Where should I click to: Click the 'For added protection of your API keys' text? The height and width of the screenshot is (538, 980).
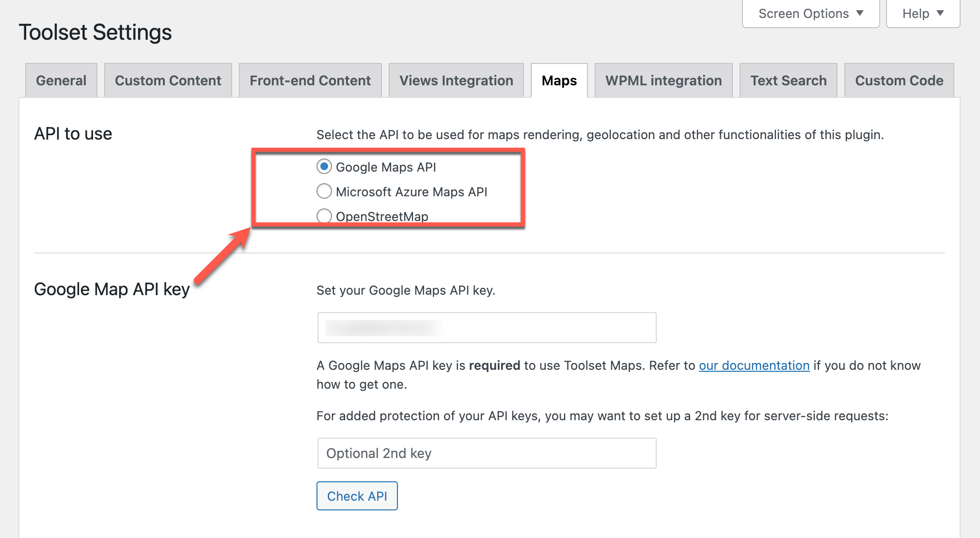click(602, 416)
